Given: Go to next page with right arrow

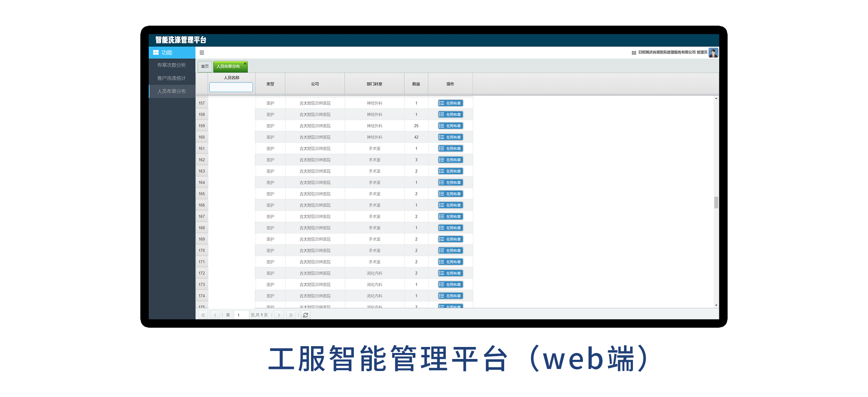Looking at the screenshot, I should coord(279,315).
